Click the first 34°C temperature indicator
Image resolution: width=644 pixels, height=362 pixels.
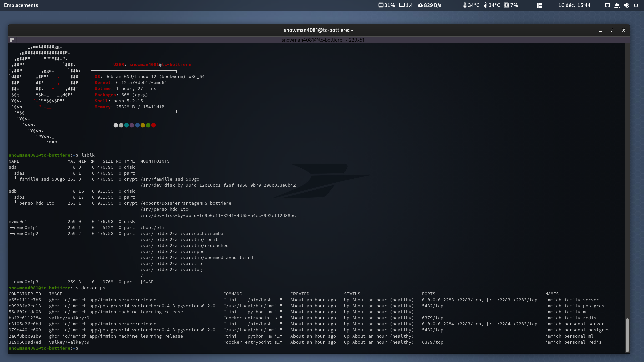(x=471, y=5)
